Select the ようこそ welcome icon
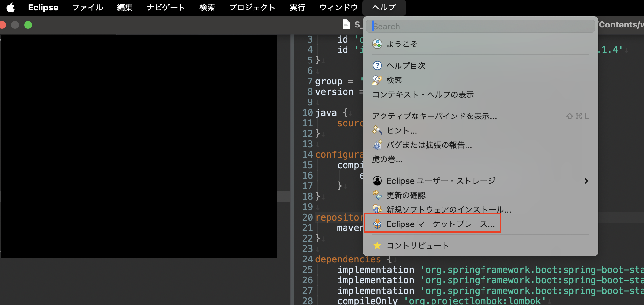 (x=378, y=44)
